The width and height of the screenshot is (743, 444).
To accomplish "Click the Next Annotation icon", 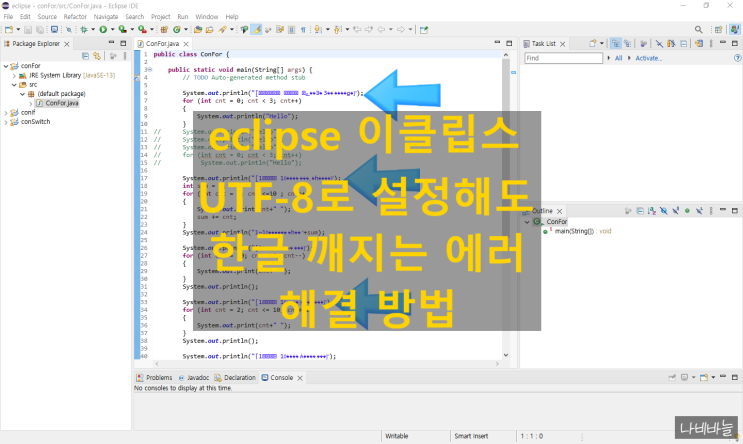I will click(318, 29).
